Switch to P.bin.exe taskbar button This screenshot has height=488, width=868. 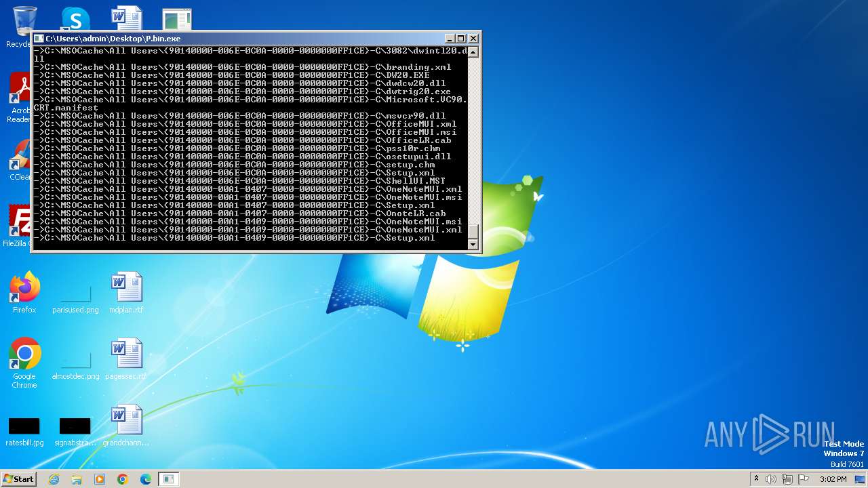coord(168,479)
